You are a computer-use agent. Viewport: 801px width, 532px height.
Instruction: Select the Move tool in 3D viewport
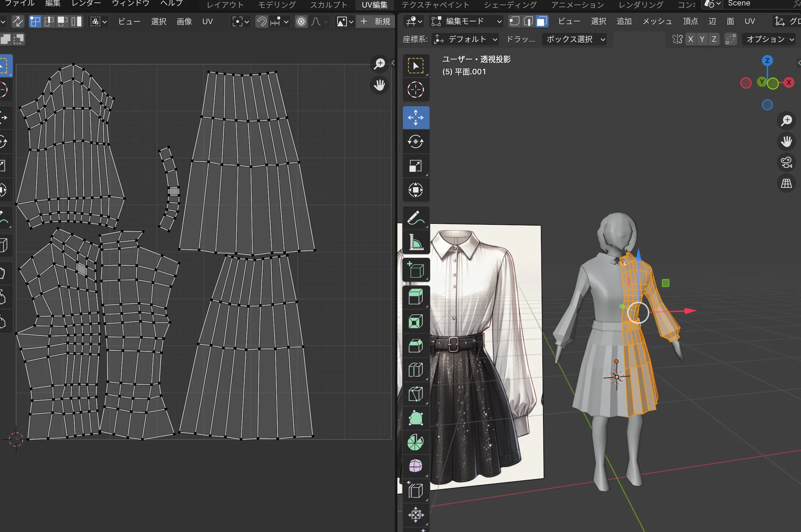pyautogui.click(x=416, y=118)
